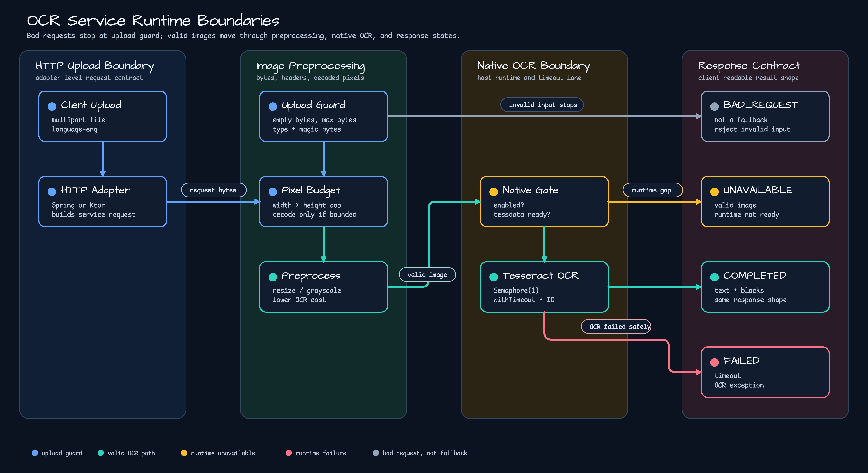Click 'Spring or Ktor' text
This screenshot has height=473, width=868.
coord(78,205)
